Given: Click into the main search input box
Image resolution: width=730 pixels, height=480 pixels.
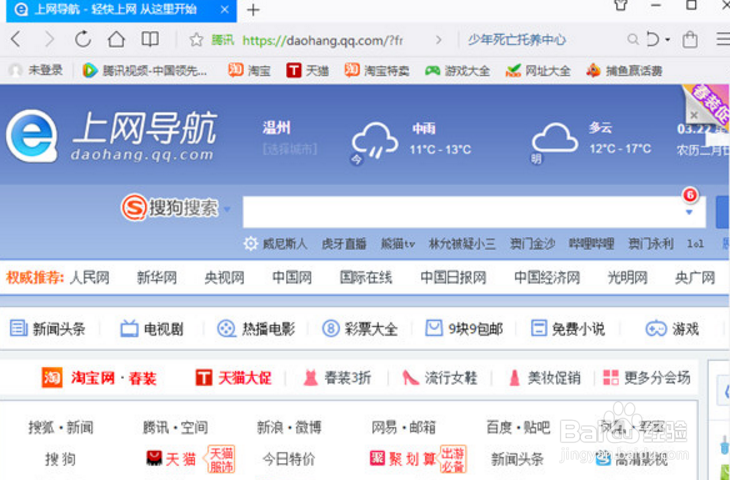Looking at the screenshot, I should [474, 212].
